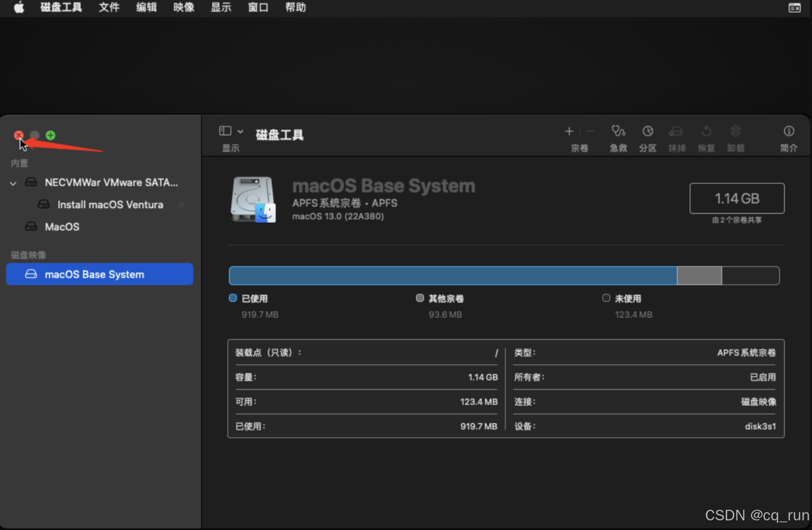
Task: Open the 帮助 menu
Action: (x=295, y=7)
